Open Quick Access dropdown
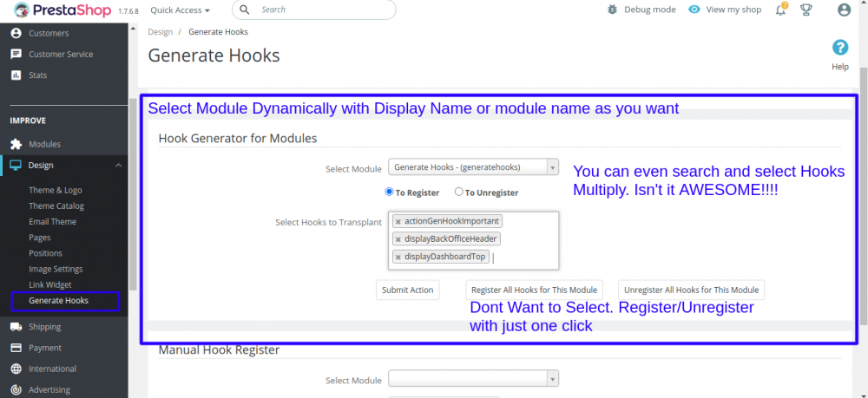This screenshot has width=868, height=398. coord(180,10)
